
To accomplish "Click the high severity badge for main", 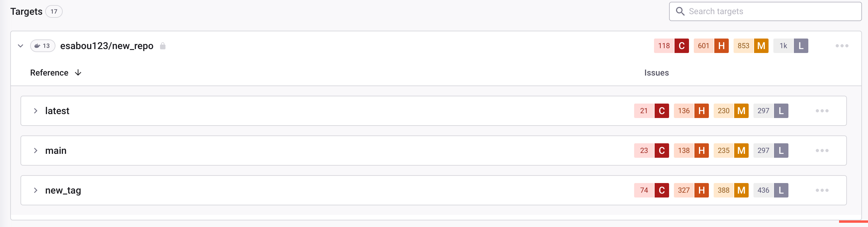I will (x=691, y=151).
